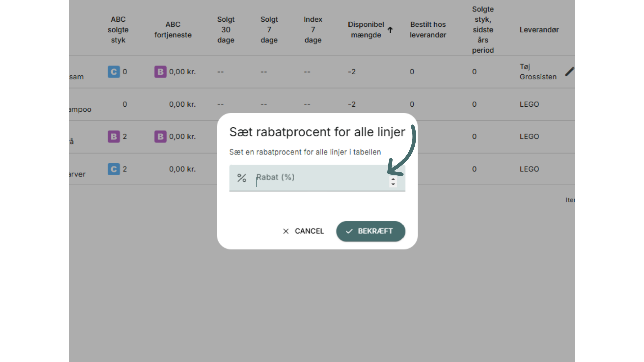Click the sort arrow next to Disponibel mængde
The height and width of the screenshot is (362, 644).
(x=390, y=30)
